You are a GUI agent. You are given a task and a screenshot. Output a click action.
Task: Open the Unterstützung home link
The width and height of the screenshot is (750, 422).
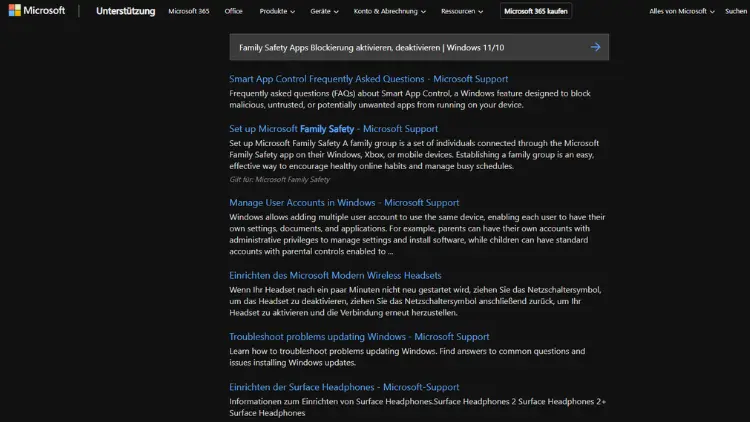[125, 11]
